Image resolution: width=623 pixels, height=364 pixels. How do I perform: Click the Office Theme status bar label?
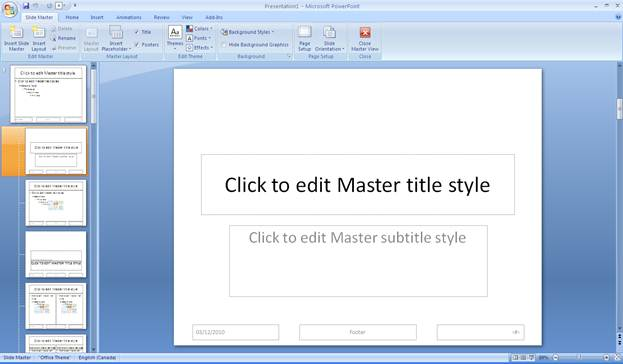coord(54,358)
